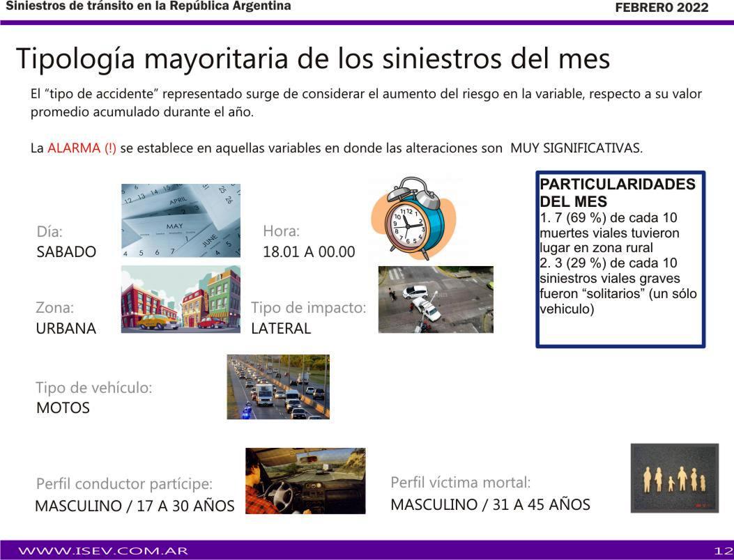Screen dimensions: 734x560
Task: Open the WWW.ISEV.COM.AR website link
Action: (103, 550)
